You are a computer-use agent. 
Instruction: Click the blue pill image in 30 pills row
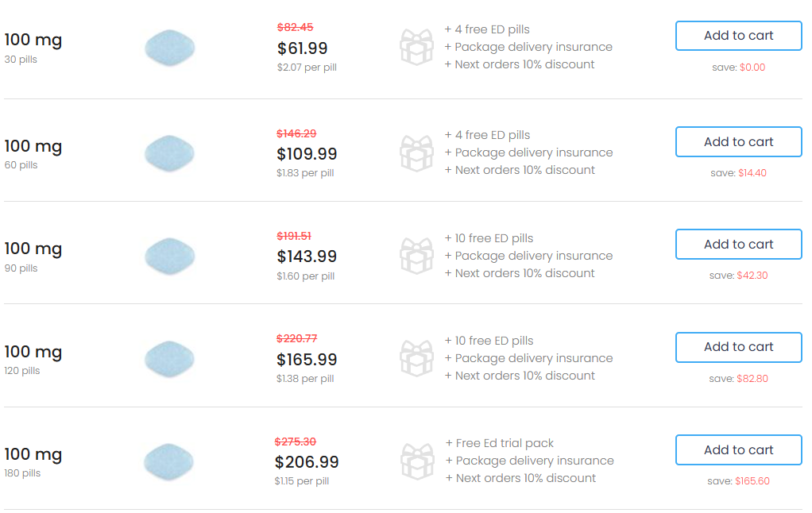pyautogui.click(x=170, y=47)
